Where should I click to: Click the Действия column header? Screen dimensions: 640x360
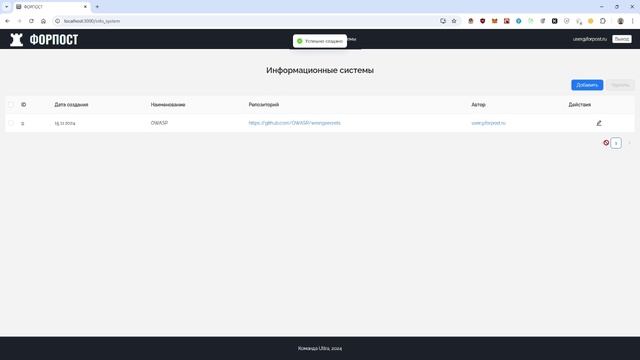click(x=580, y=104)
